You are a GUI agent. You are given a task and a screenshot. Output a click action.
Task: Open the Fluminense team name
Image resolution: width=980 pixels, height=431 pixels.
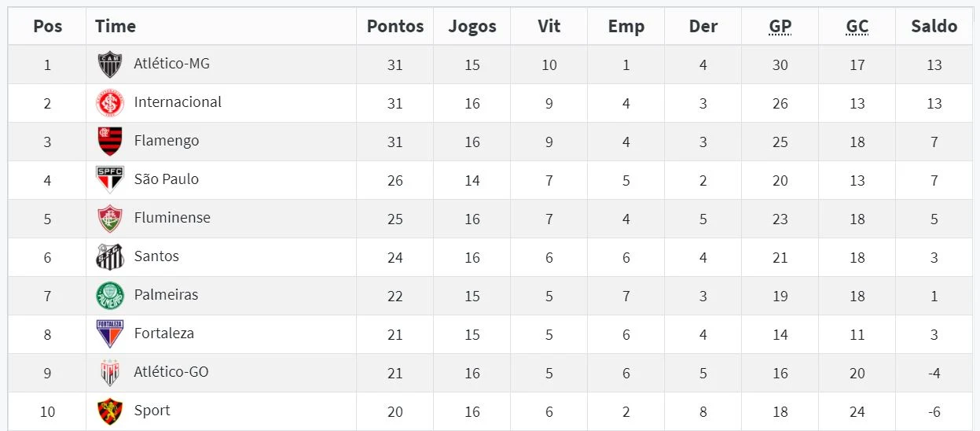pyautogui.click(x=172, y=218)
